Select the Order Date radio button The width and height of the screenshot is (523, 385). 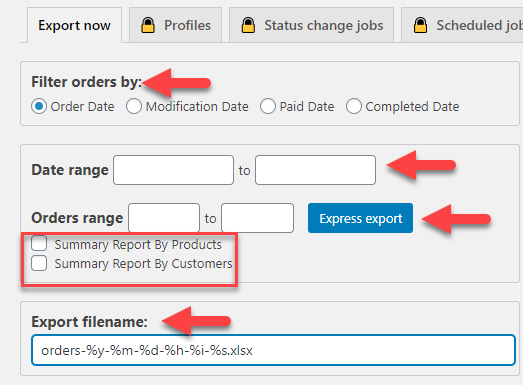(39, 106)
